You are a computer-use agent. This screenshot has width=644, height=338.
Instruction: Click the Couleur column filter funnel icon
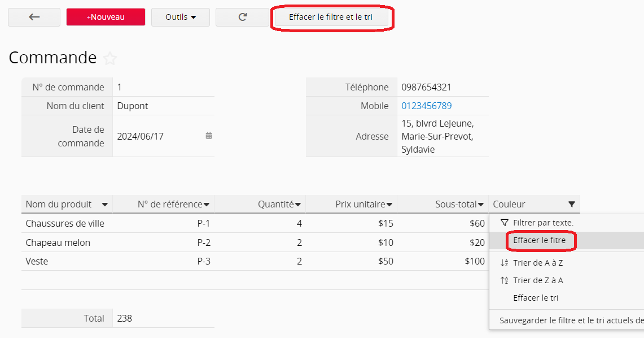click(x=571, y=205)
